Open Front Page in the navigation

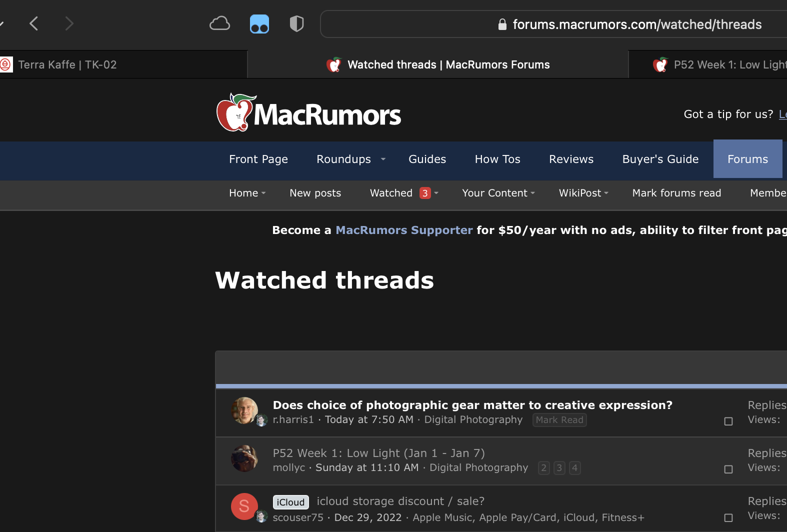tap(258, 159)
